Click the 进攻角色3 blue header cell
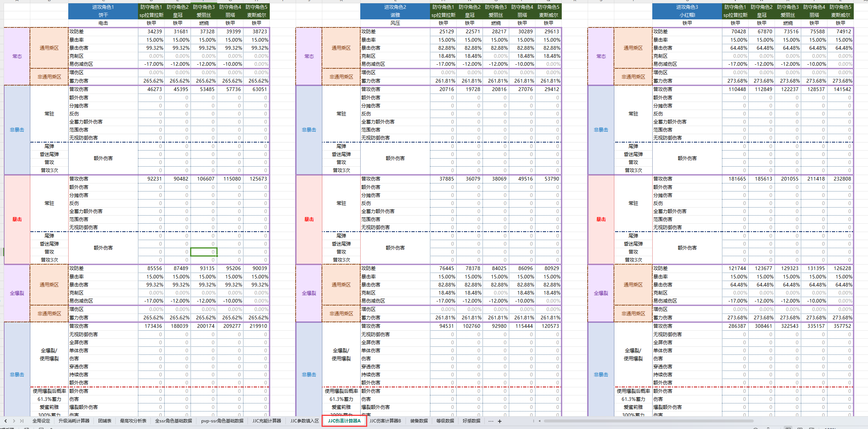The height and width of the screenshot is (429, 868). coord(687,7)
